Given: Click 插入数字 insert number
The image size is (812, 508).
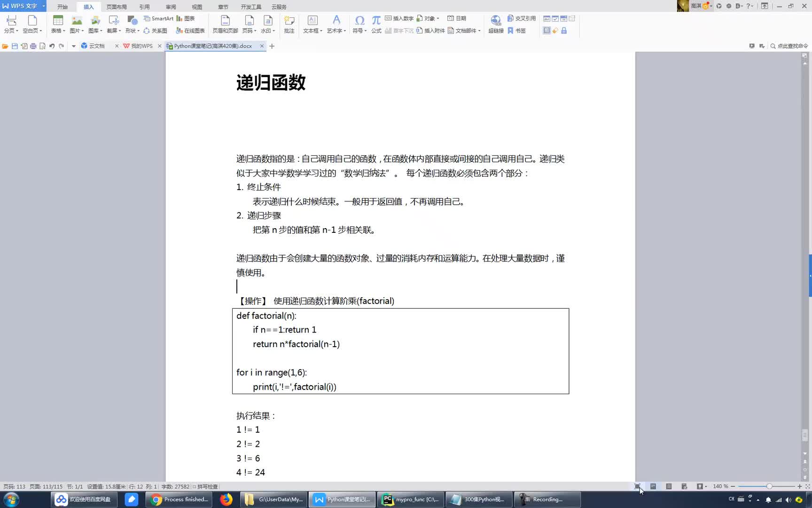Looking at the screenshot, I should point(399,18).
